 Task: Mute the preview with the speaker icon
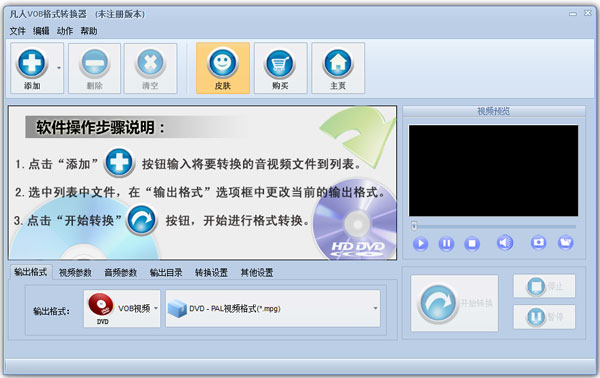[x=505, y=243]
